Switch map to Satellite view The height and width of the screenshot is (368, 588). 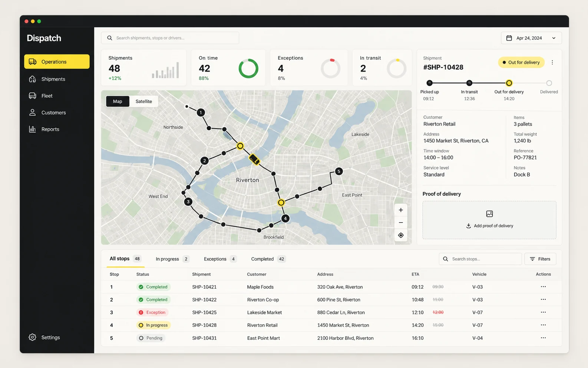click(x=144, y=101)
